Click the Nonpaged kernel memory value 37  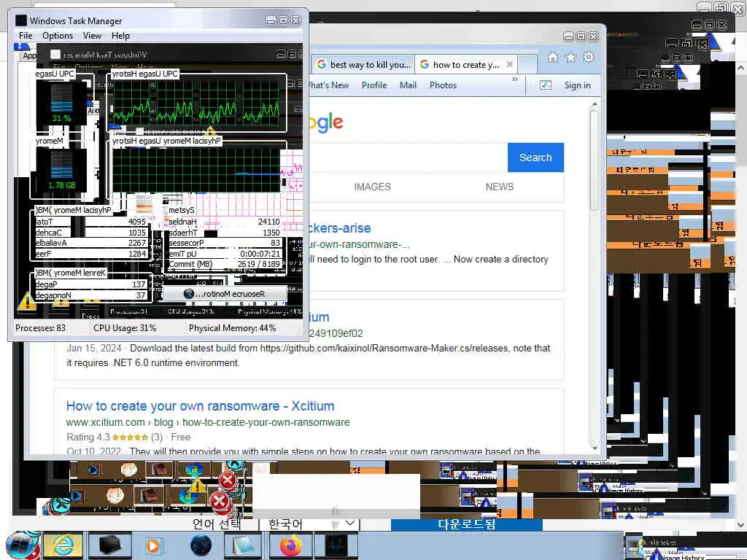click(x=141, y=295)
